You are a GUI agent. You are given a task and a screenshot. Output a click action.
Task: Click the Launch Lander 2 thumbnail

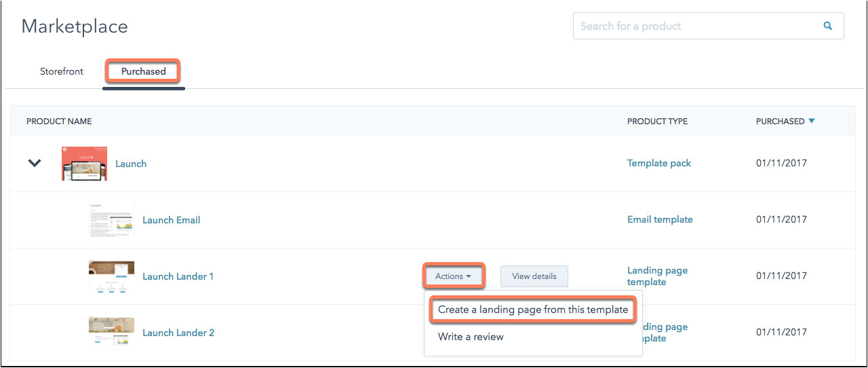(x=111, y=333)
